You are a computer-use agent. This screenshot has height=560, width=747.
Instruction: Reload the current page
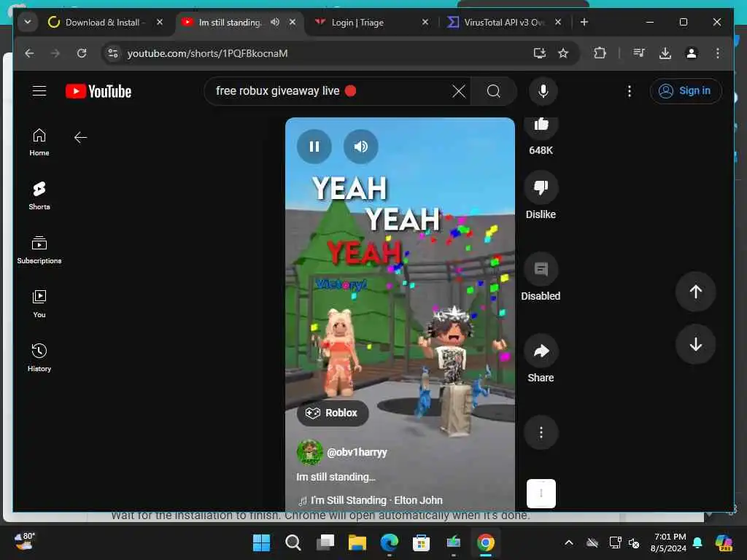coord(82,53)
